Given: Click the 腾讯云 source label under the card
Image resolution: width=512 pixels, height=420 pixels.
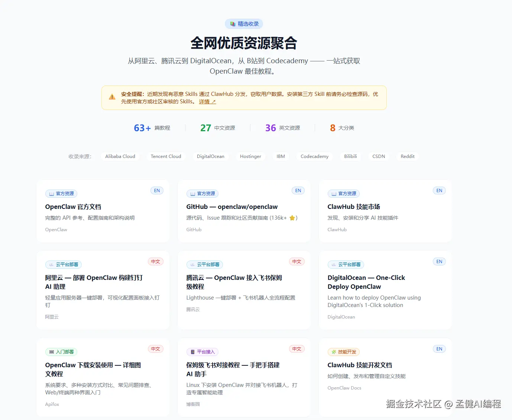Looking at the screenshot, I should click(x=193, y=310).
